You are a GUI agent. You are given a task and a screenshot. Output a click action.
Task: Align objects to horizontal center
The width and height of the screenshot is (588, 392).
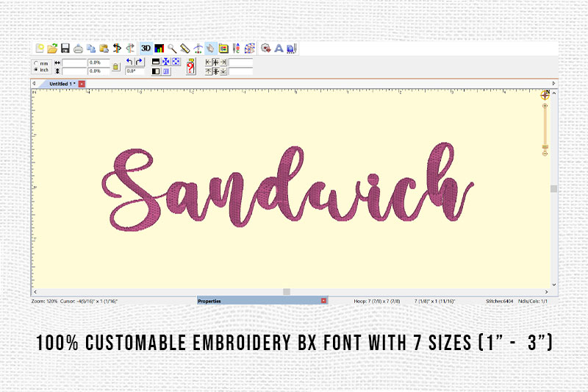pos(215,62)
